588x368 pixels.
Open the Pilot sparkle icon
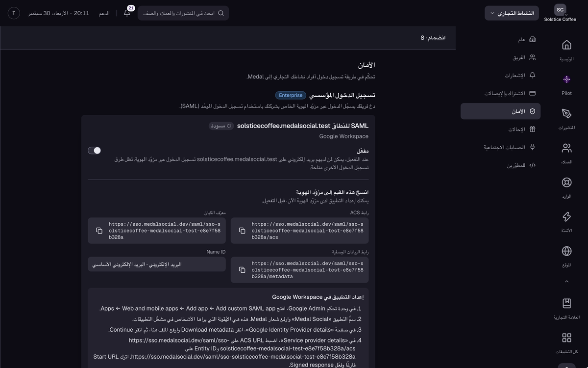click(x=566, y=79)
